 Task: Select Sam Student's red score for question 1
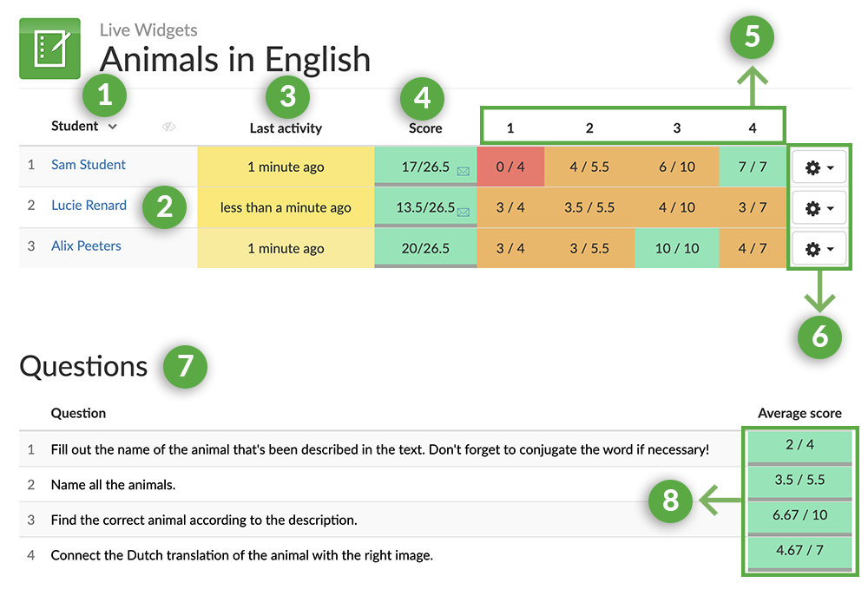[510, 167]
